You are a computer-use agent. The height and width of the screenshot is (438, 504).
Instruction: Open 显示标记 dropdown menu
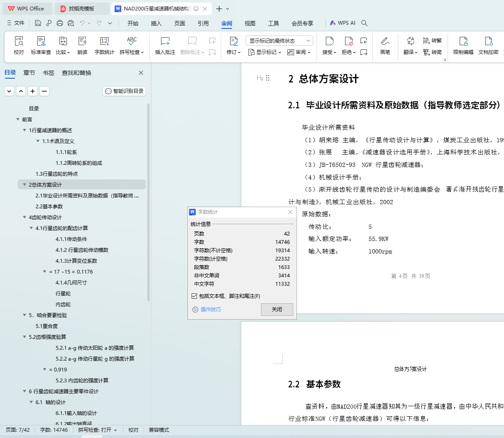265,52
